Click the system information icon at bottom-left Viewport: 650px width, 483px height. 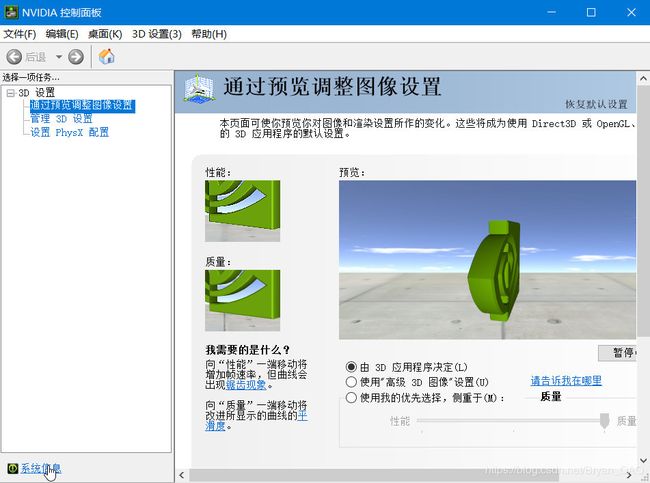(13, 468)
